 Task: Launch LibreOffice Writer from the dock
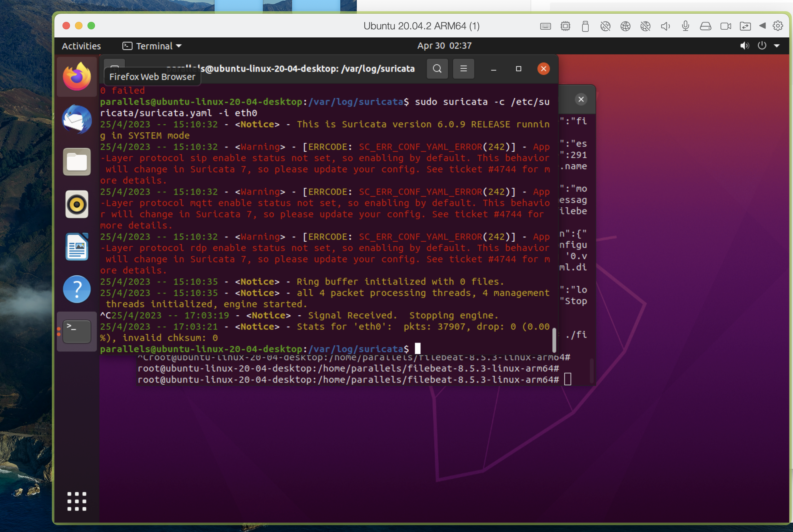point(77,247)
